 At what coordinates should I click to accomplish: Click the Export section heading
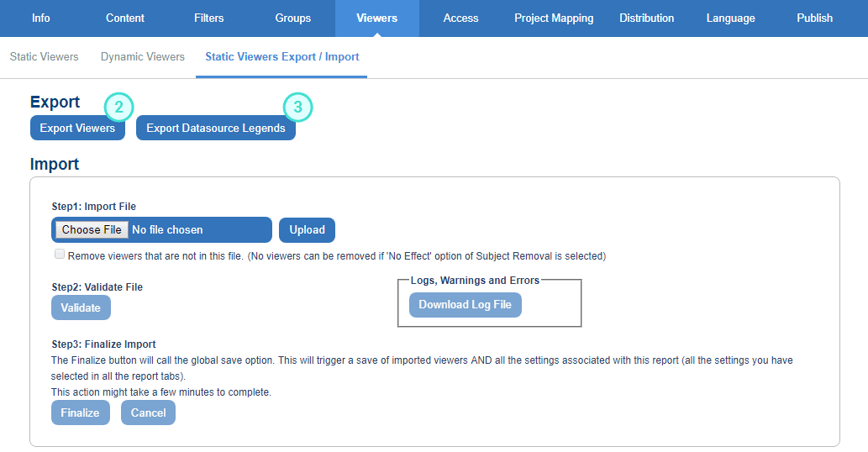55,102
